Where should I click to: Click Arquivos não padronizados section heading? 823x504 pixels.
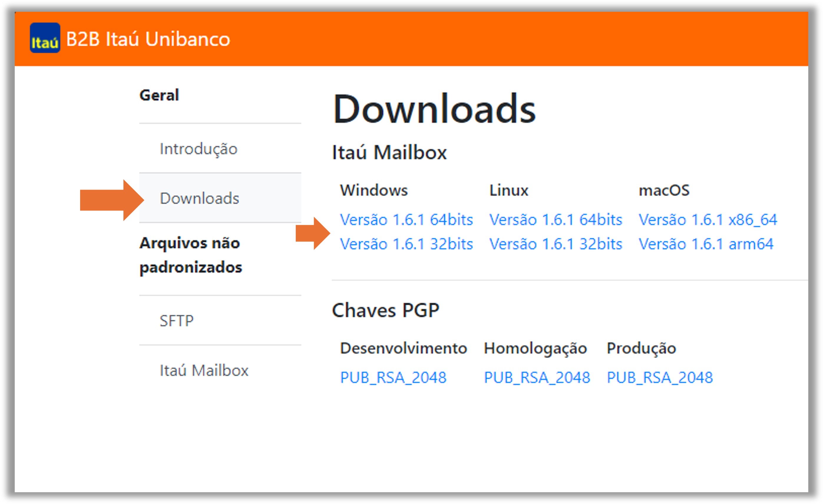[190, 255]
